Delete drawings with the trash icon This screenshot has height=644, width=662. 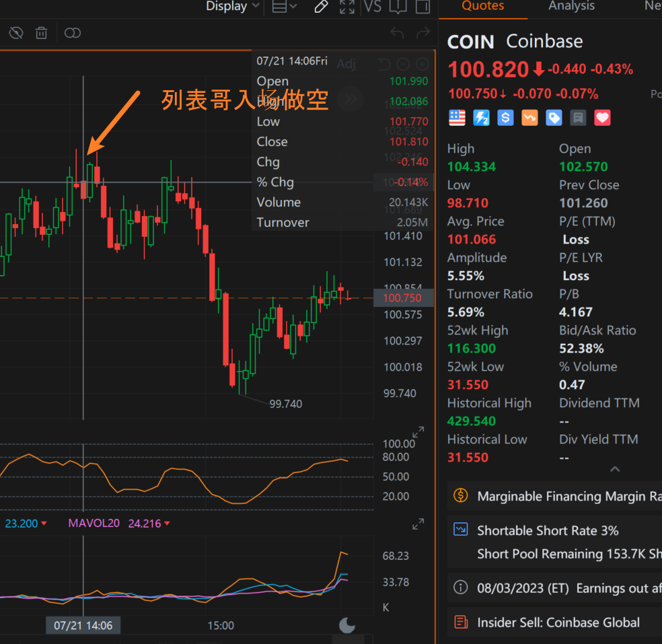pyautogui.click(x=42, y=33)
